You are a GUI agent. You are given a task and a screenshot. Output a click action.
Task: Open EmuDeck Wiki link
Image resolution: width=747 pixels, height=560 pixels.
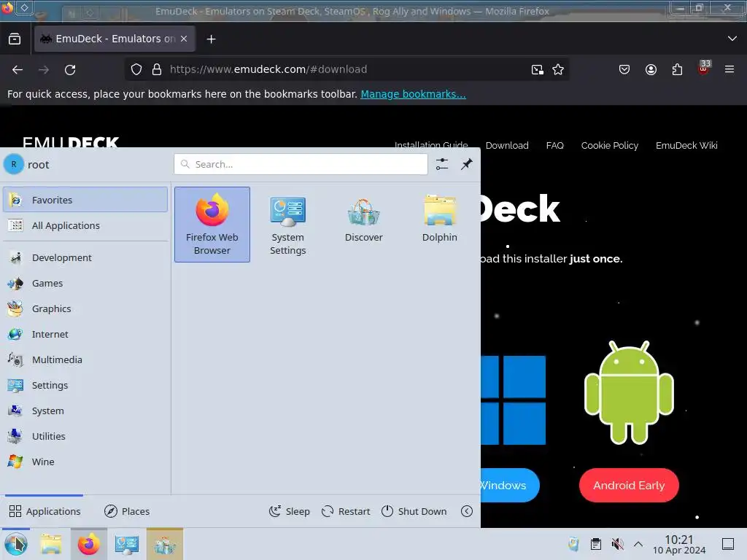pyautogui.click(x=686, y=145)
